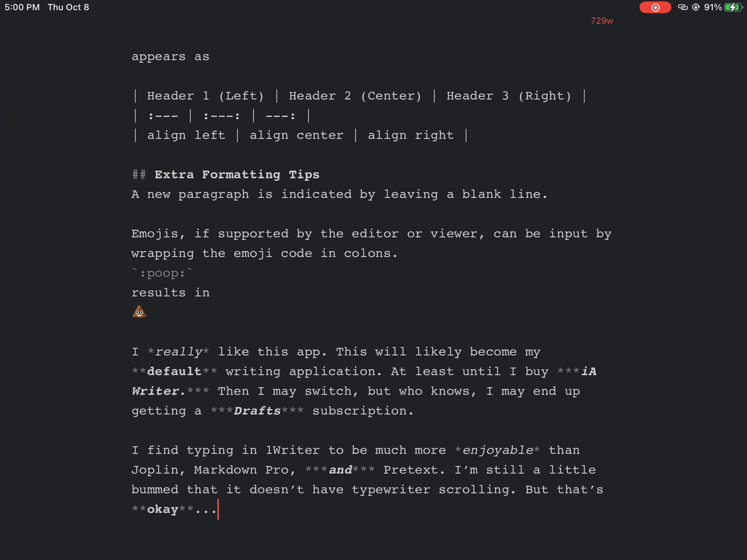Click the Header 2 (Center) table cell text
The height and width of the screenshot is (560, 747).
(355, 96)
